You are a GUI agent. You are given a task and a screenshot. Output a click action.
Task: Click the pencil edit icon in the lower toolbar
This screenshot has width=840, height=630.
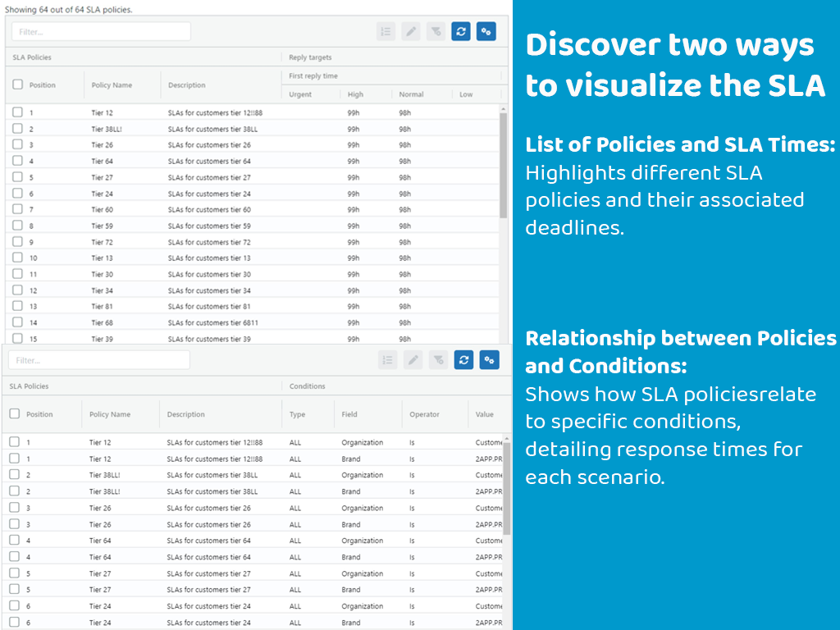click(413, 359)
